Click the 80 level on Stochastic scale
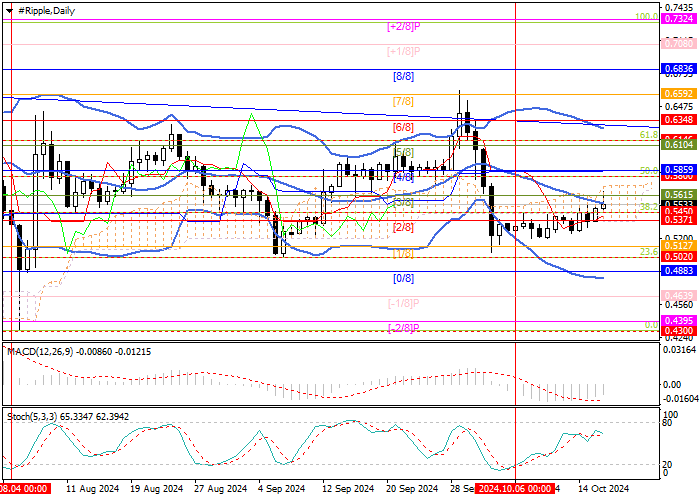 667,422
